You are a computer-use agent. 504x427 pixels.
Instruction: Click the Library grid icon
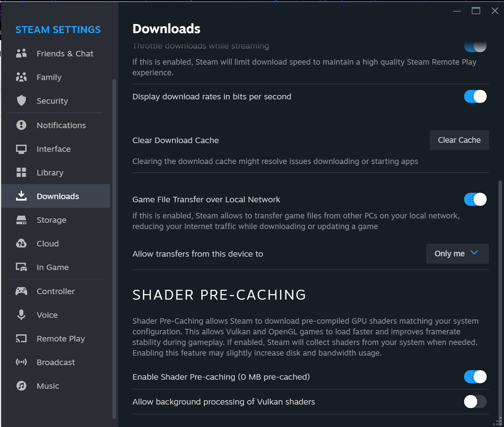click(x=21, y=173)
